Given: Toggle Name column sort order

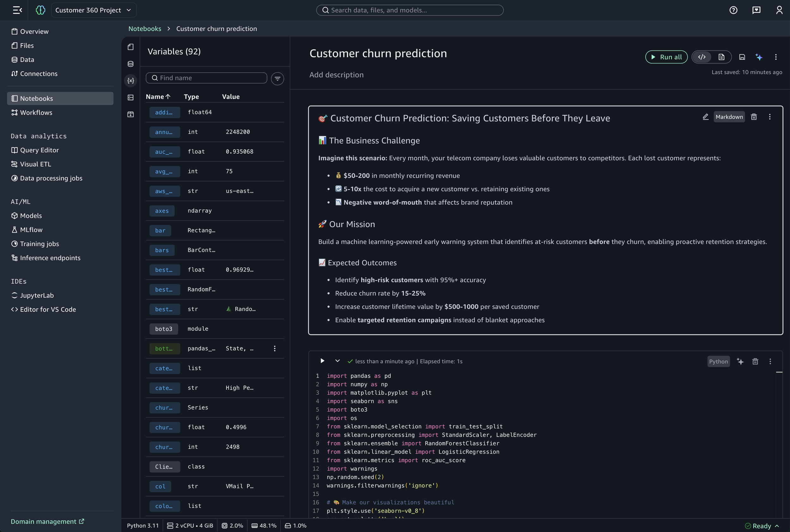Looking at the screenshot, I should tap(158, 97).
